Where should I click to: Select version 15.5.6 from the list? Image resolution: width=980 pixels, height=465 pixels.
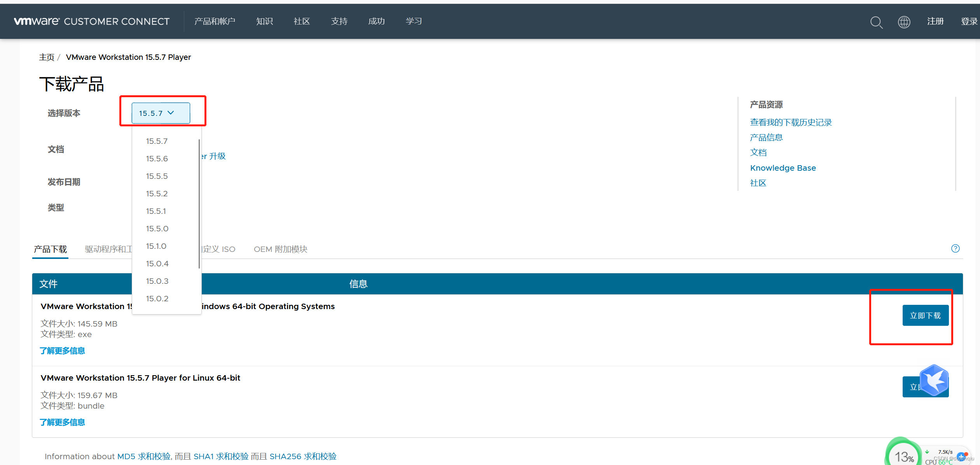point(157,159)
